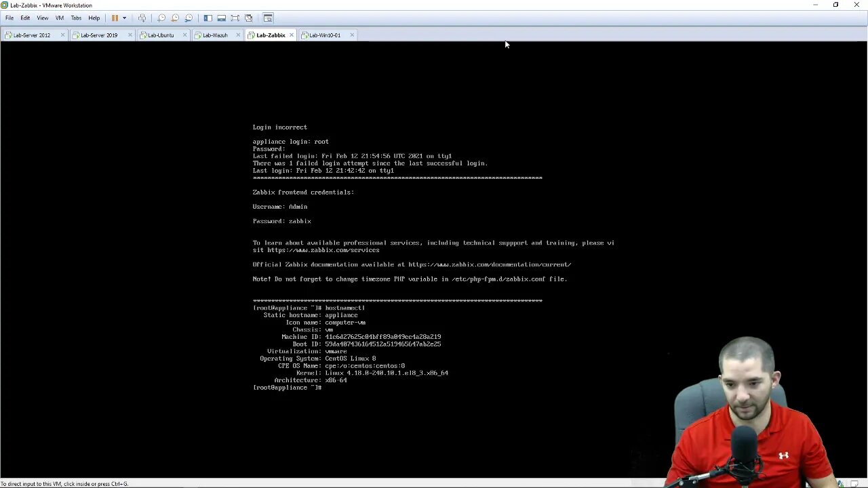Open the snapshot manager icon
The image size is (868, 488).
coord(189,18)
